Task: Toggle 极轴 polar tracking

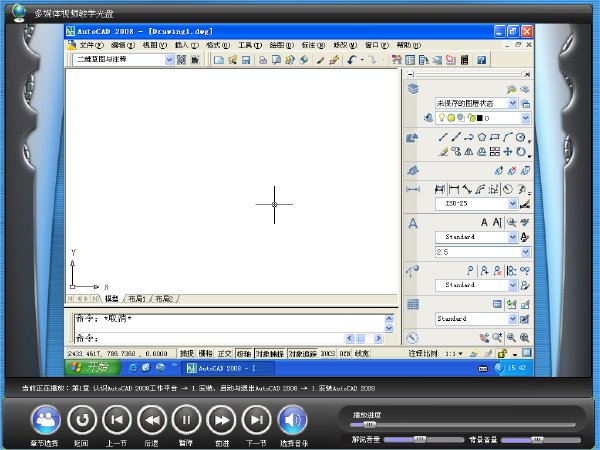Action: pyautogui.click(x=244, y=354)
